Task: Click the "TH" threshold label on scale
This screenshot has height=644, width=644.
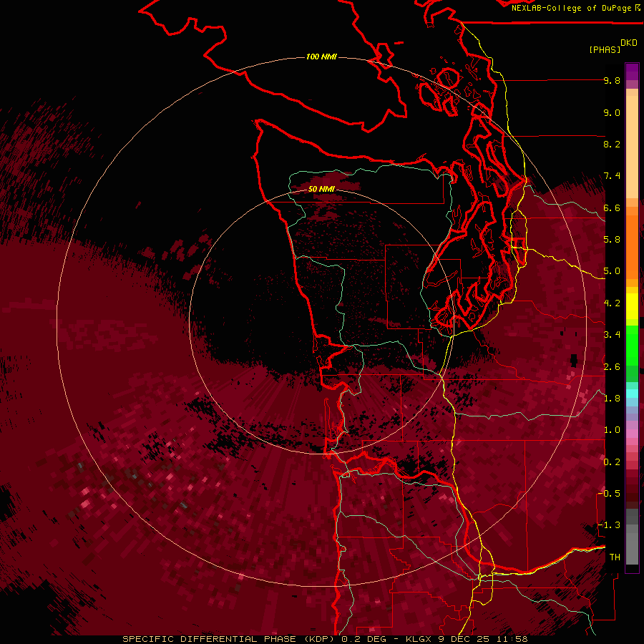Action: [615, 557]
